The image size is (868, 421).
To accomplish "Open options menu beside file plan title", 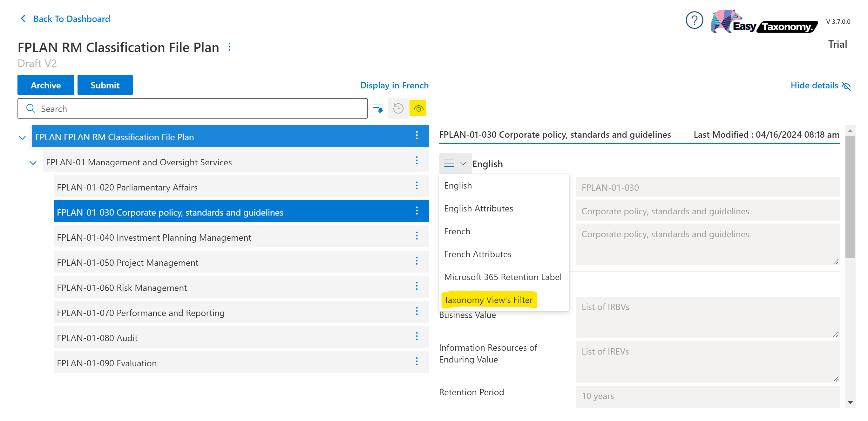I will 229,47.
